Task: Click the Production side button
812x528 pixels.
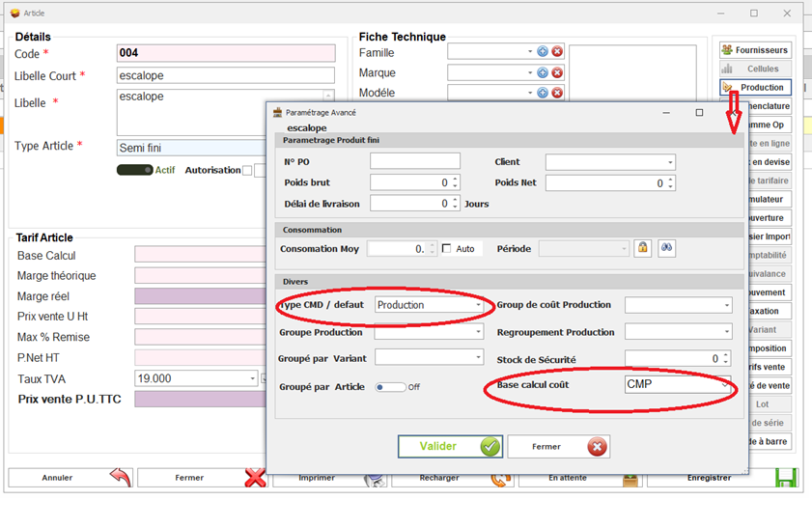Action: coord(755,88)
